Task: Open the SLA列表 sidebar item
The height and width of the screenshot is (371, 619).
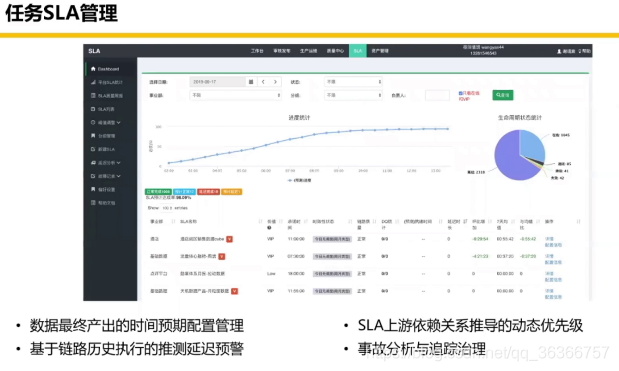Action: (x=103, y=109)
